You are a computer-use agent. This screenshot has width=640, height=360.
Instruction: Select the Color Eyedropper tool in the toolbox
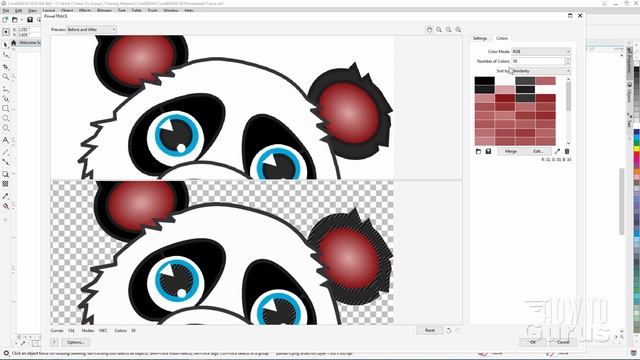pyautogui.click(x=6, y=196)
